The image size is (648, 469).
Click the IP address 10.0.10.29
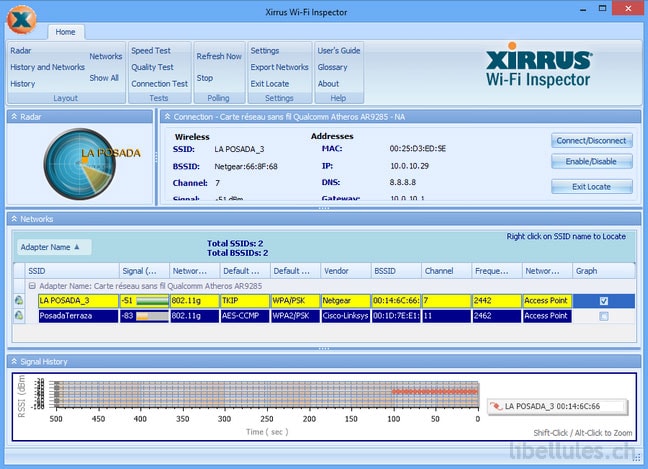pyautogui.click(x=409, y=166)
